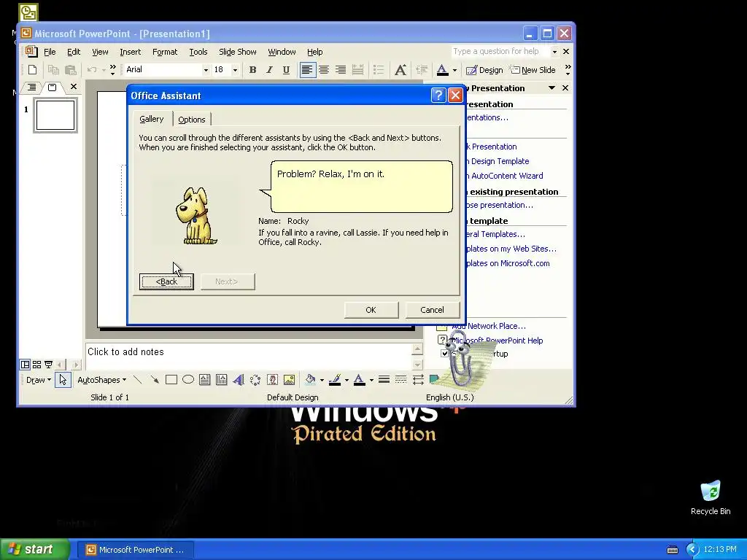
Task: Open the AutoShapes dropdown
Action: pos(101,379)
